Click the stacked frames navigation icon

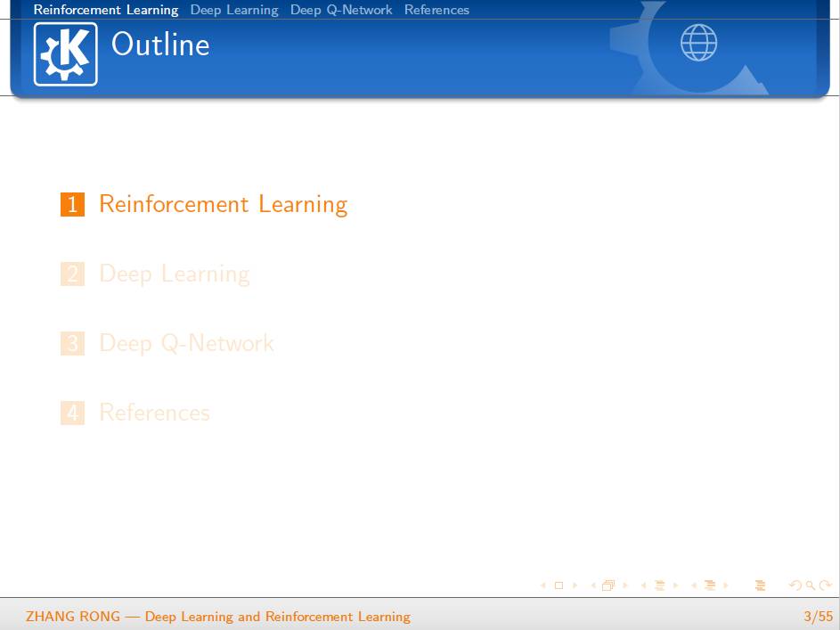click(x=608, y=585)
